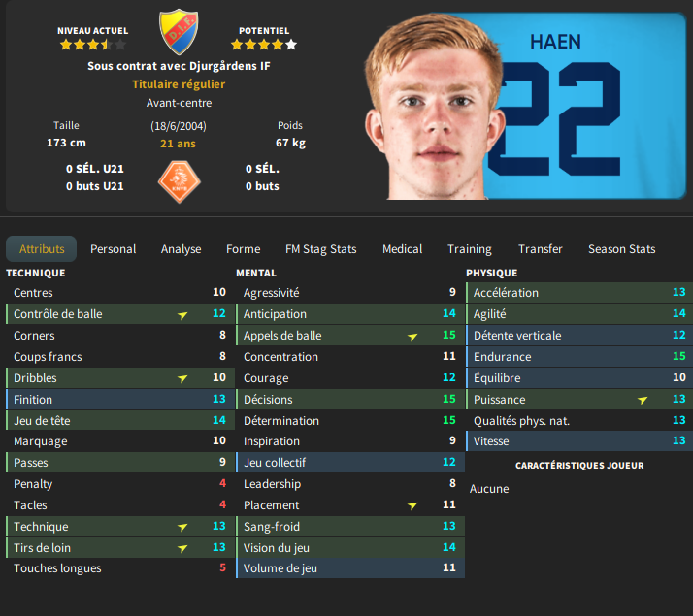Viewport: 693px width, 616px height.
Task: Click the yellow arrow beside Appels de balle
Action: [412, 337]
